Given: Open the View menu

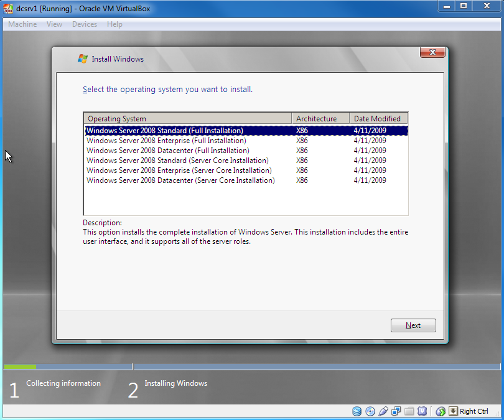Looking at the screenshot, I should tap(54, 24).
